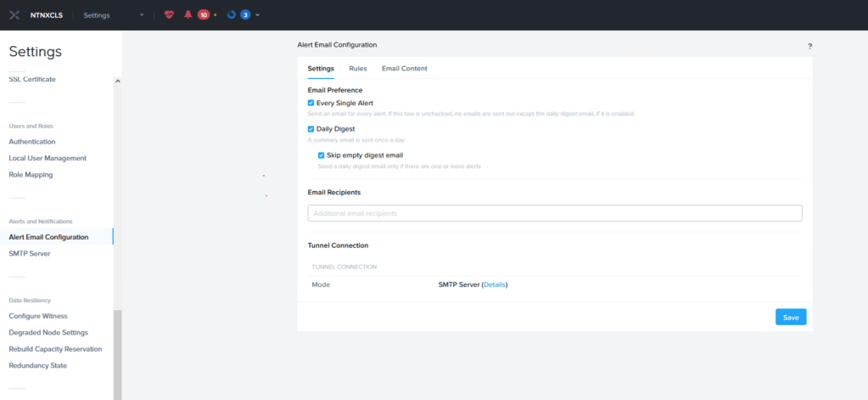
Task: Click the Save button
Action: click(x=790, y=317)
